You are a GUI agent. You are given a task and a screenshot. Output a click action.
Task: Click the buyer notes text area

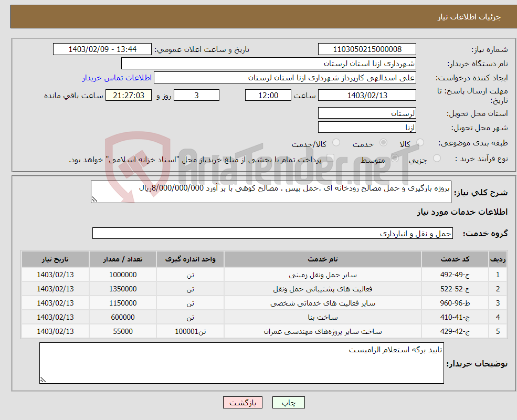point(241,363)
